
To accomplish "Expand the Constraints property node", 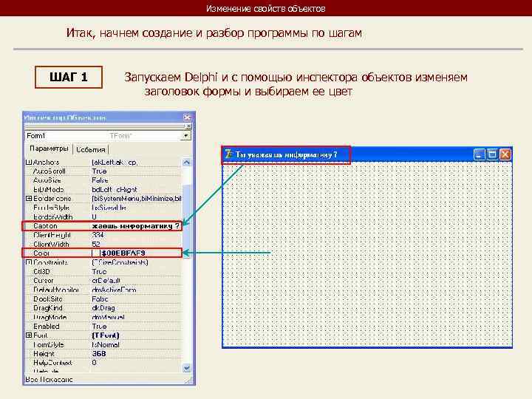I will pos(29,262).
